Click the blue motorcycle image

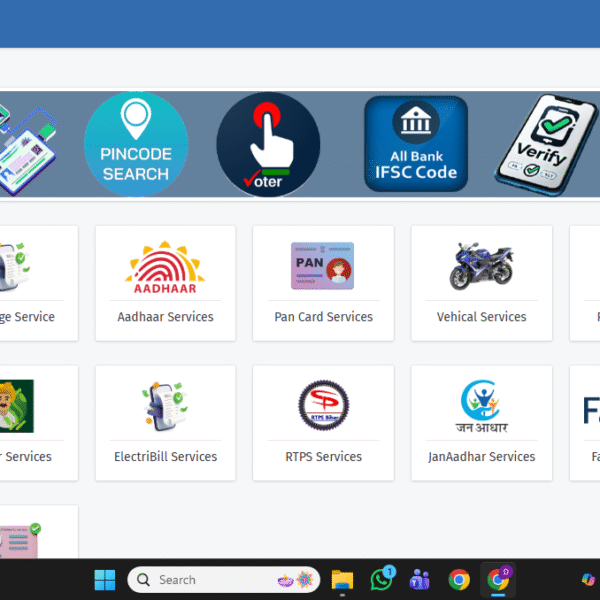481,266
